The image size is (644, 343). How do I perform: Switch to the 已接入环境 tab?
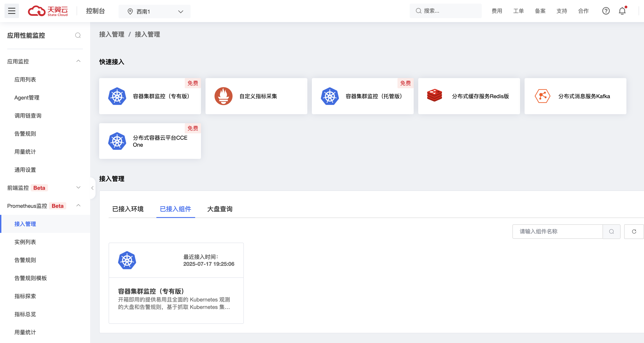[x=128, y=209]
